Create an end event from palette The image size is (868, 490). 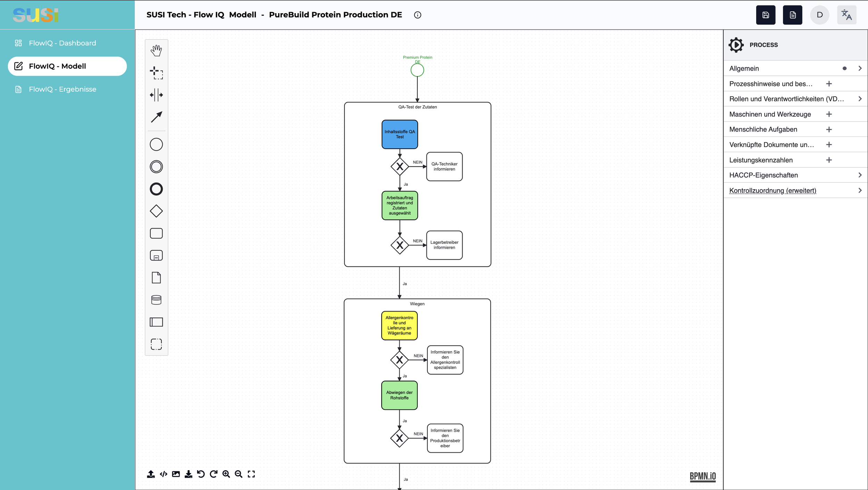click(x=156, y=189)
